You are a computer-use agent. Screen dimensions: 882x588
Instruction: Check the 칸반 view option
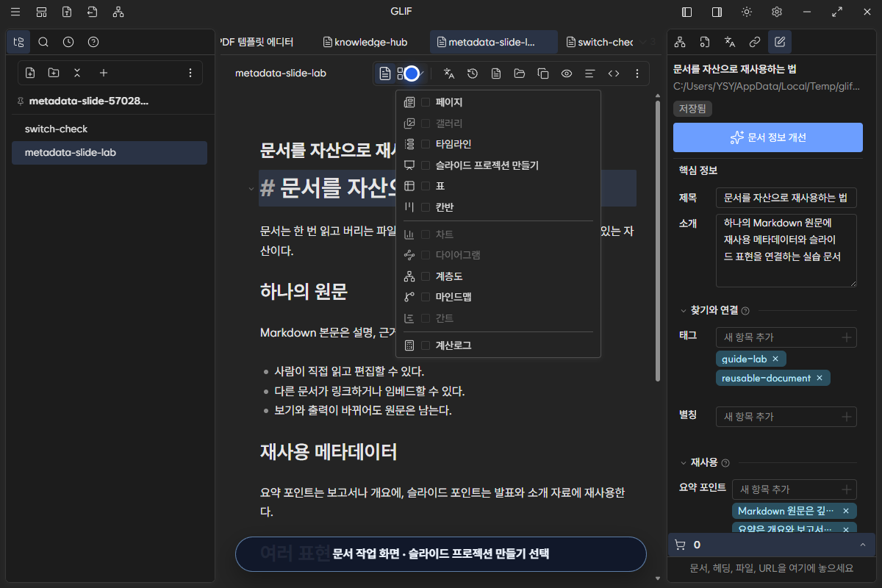tap(426, 207)
